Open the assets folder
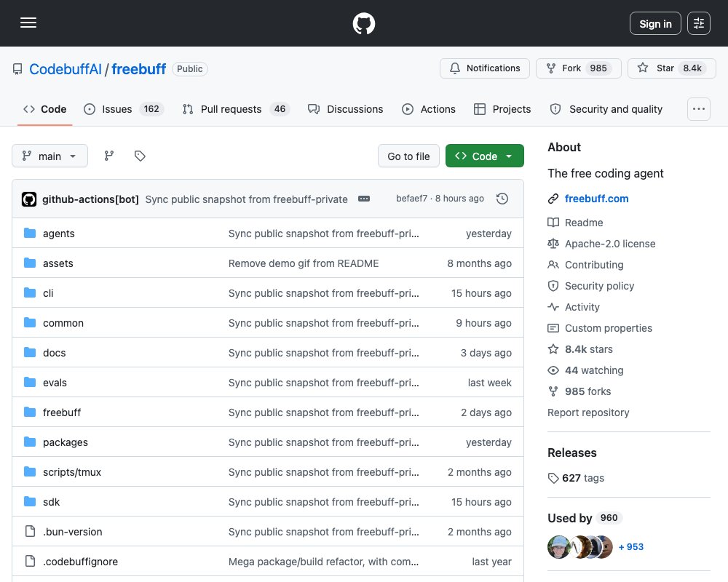Viewport: 728px width, 582px height. pyautogui.click(x=58, y=263)
